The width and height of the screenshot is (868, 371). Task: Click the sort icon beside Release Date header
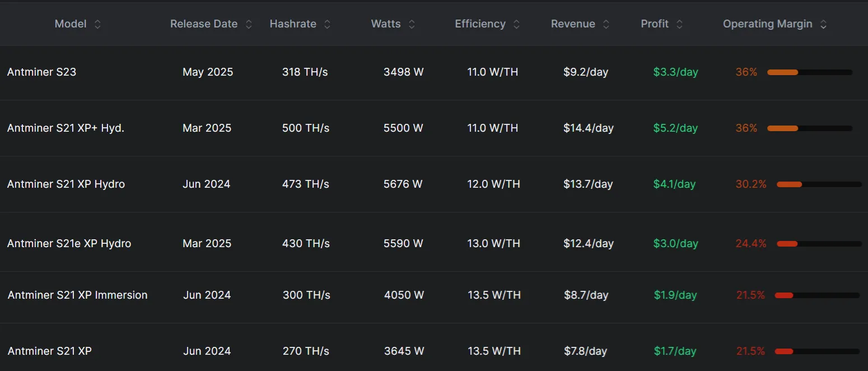click(248, 24)
